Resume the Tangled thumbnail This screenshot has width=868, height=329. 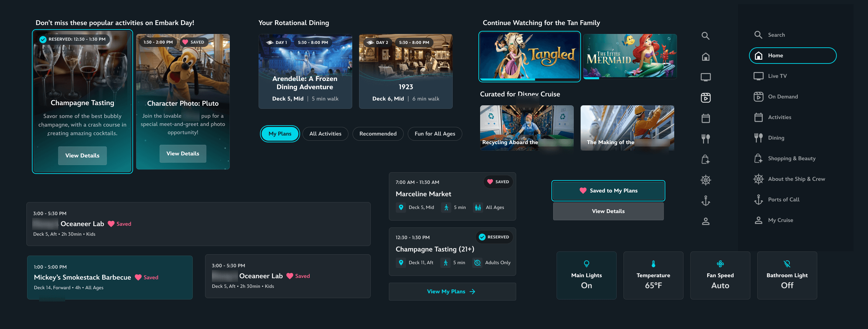530,57
